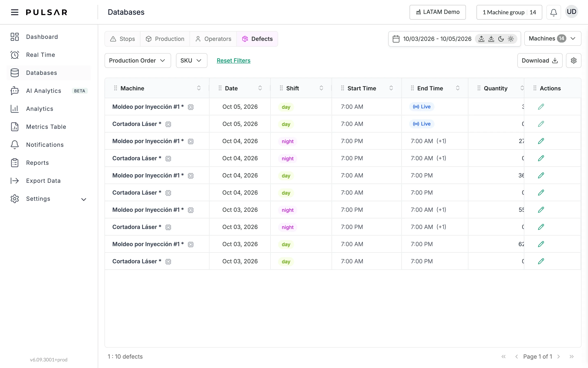Image resolution: width=588 pixels, height=368 pixels.
Task: Open the UD user avatar menu
Action: [571, 12]
